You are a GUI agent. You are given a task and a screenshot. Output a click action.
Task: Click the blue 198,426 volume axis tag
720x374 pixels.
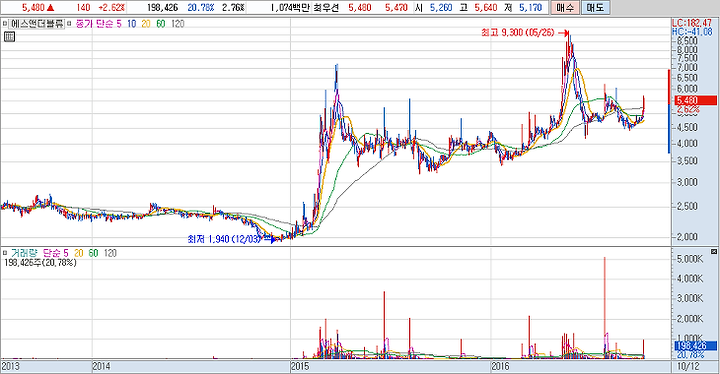695,346
